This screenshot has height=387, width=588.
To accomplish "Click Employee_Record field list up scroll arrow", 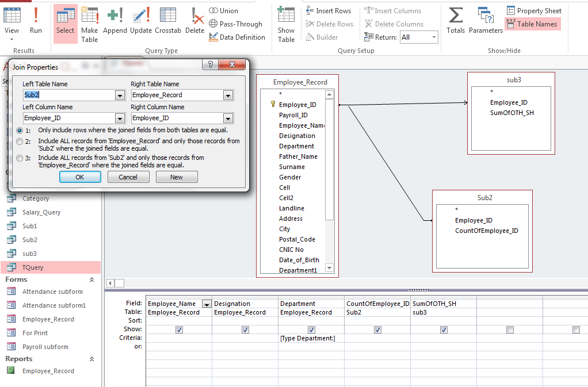I will click(329, 94).
